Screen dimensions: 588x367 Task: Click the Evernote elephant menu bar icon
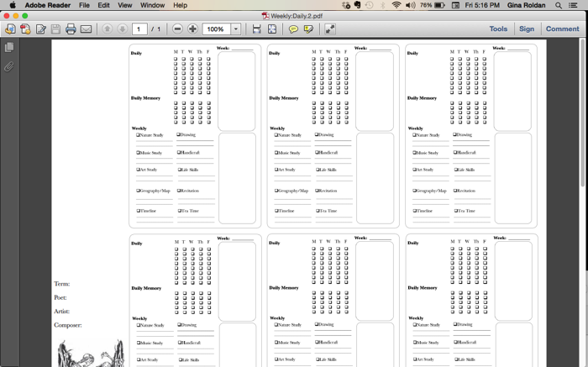pos(357,5)
